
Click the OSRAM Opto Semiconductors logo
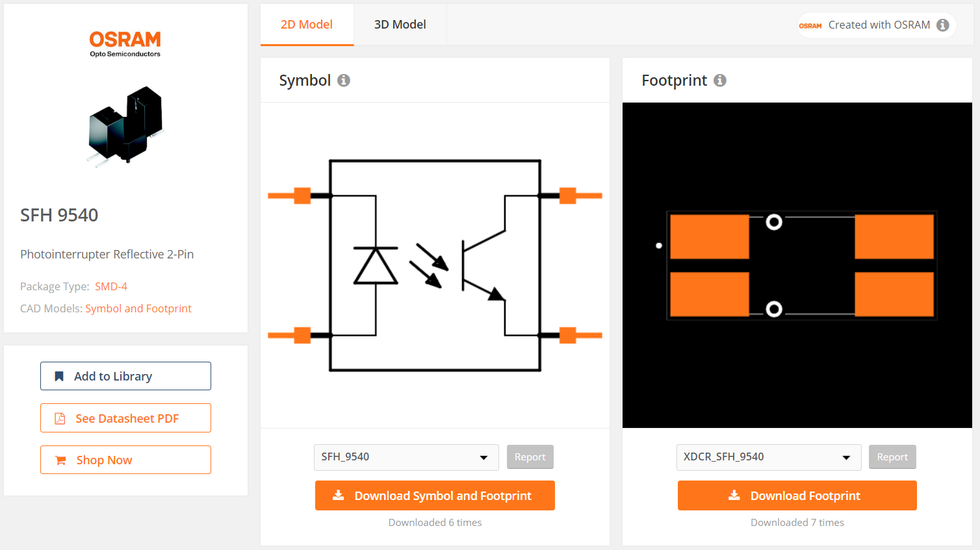pos(125,44)
